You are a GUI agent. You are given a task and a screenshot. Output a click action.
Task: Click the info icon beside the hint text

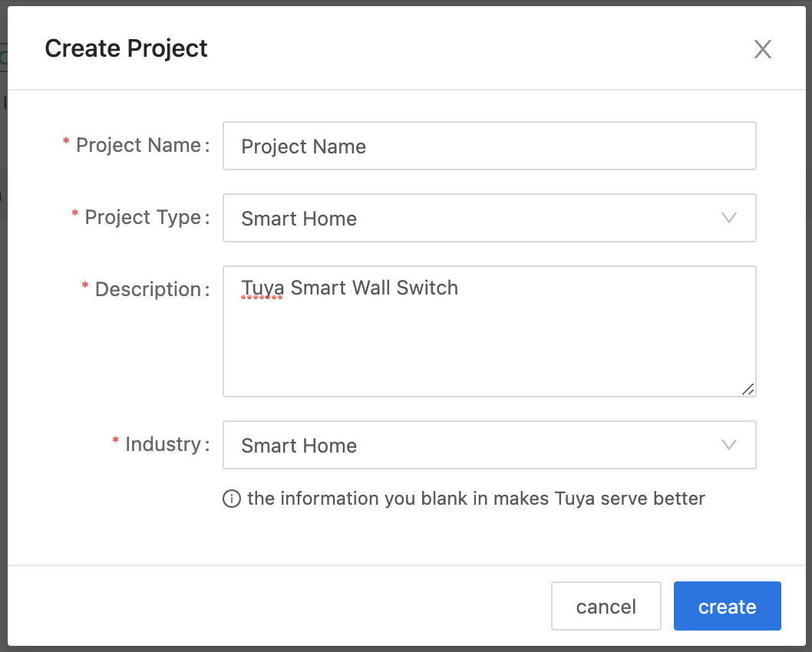point(231,499)
